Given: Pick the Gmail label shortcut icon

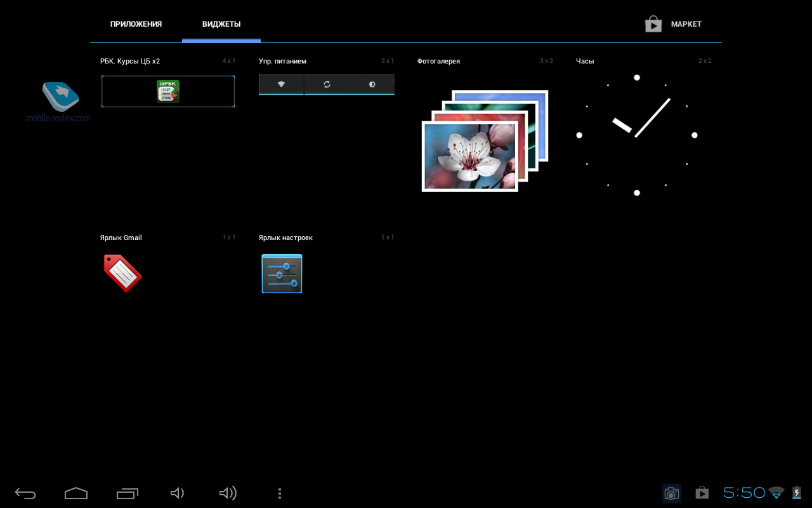Looking at the screenshot, I should pyautogui.click(x=122, y=273).
